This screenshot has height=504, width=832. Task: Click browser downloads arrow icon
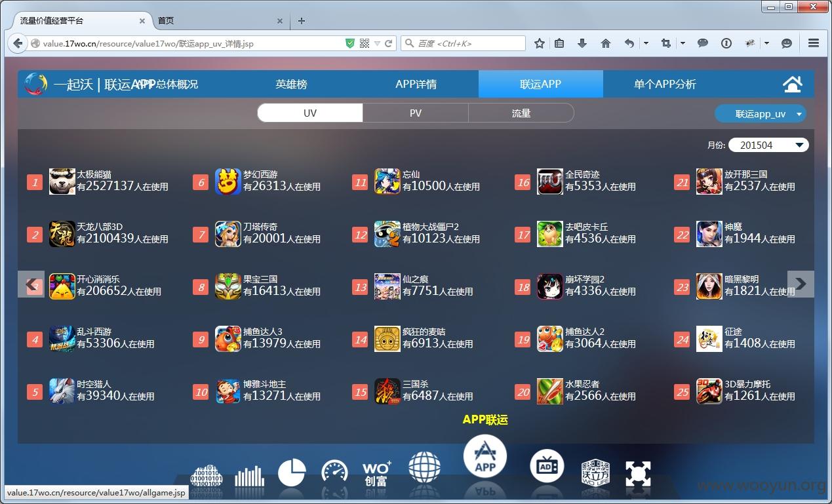coord(582,43)
